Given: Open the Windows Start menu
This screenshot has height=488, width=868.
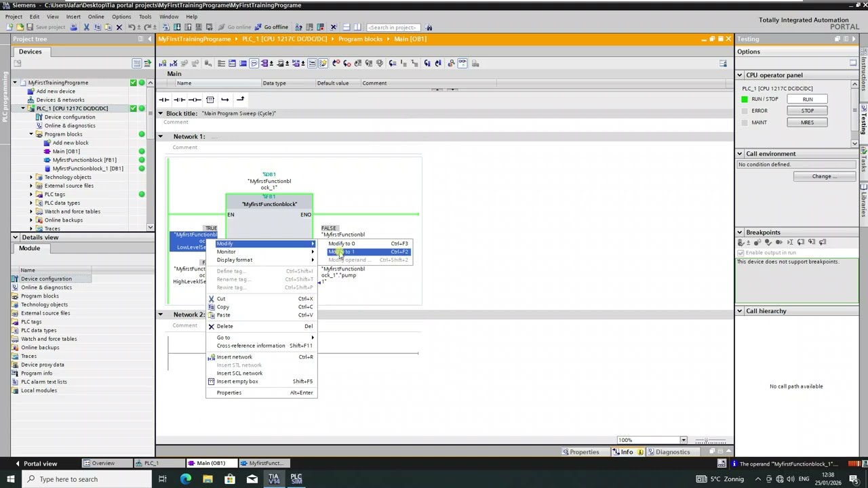Looking at the screenshot, I should 11,479.
